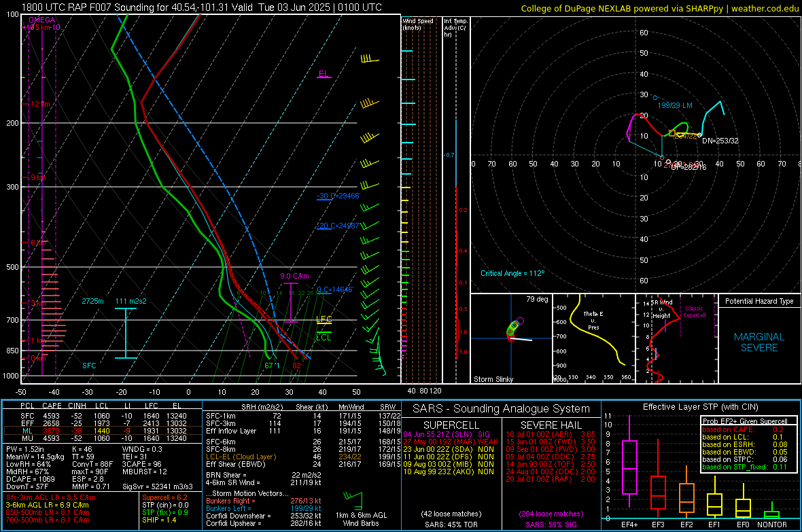Click the DCAPE = 1069 value
Image resolution: width=802 pixels, height=532 pixels.
pyautogui.click(x=30, y=479)
